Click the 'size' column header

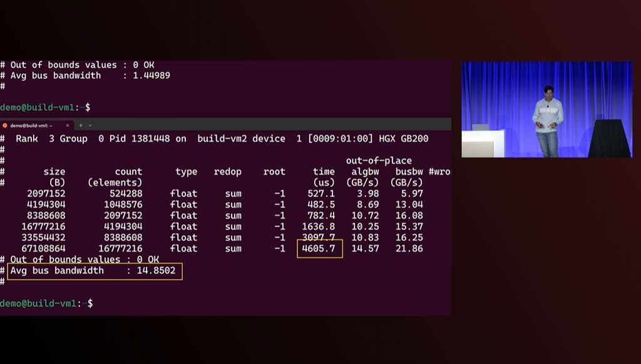tap(54, 171)
